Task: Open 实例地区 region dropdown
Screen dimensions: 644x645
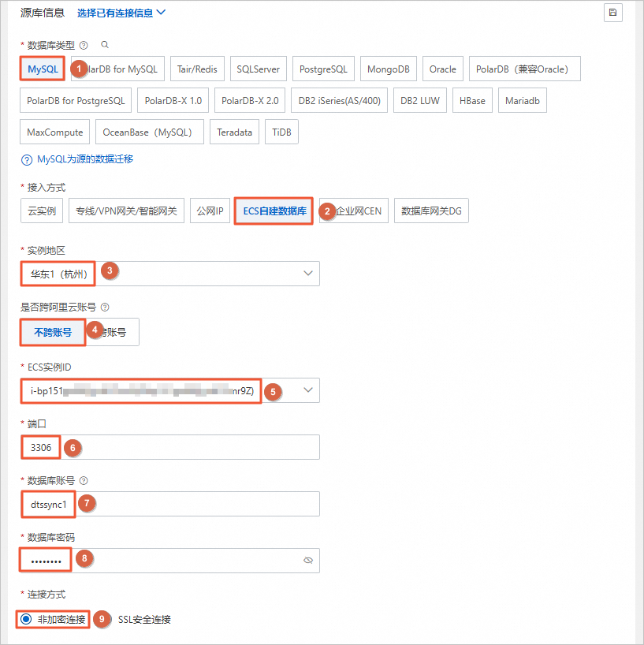Action: pos(169,274)
